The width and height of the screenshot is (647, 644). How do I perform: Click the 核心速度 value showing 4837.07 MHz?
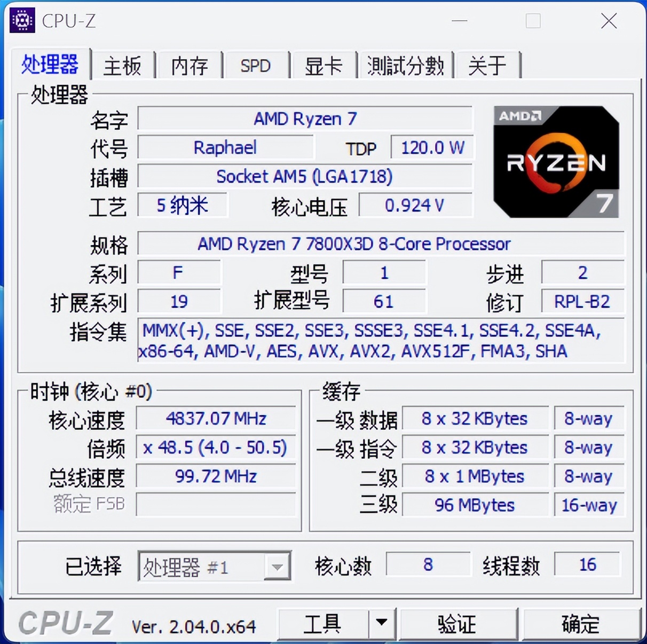[x=216, y=418]
